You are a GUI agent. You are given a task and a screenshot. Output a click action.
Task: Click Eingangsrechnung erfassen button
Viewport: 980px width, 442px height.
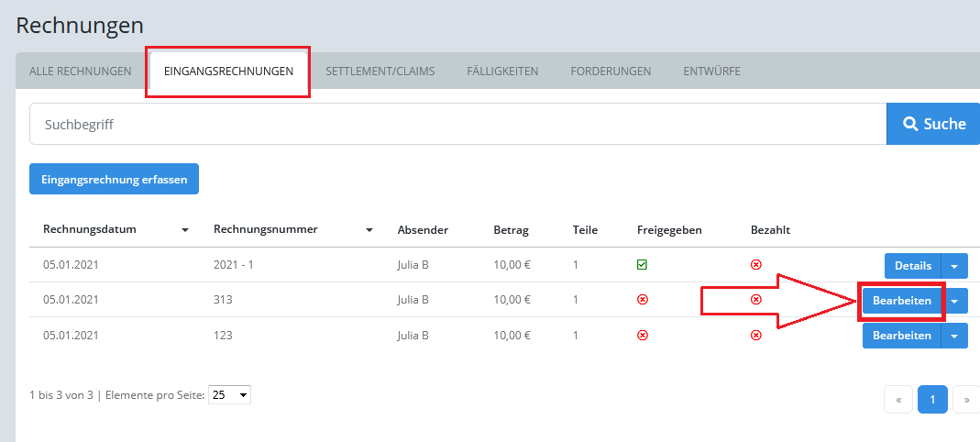click(x=114, y=179)
